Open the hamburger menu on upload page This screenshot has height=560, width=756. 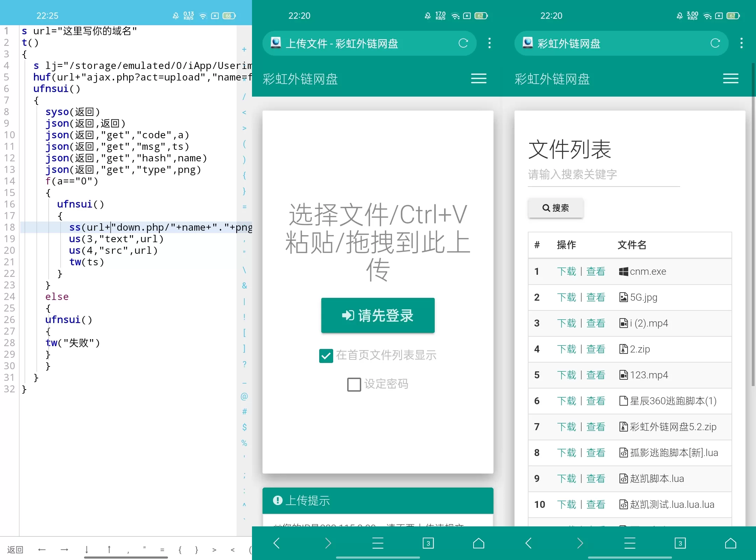point(478,78)
